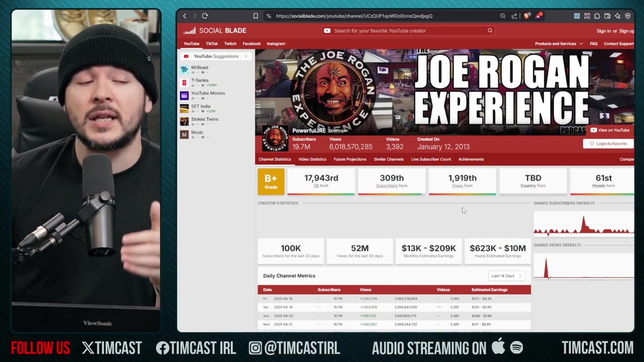
Task: Switch to the Facebook platform tab
Action: 252,44
